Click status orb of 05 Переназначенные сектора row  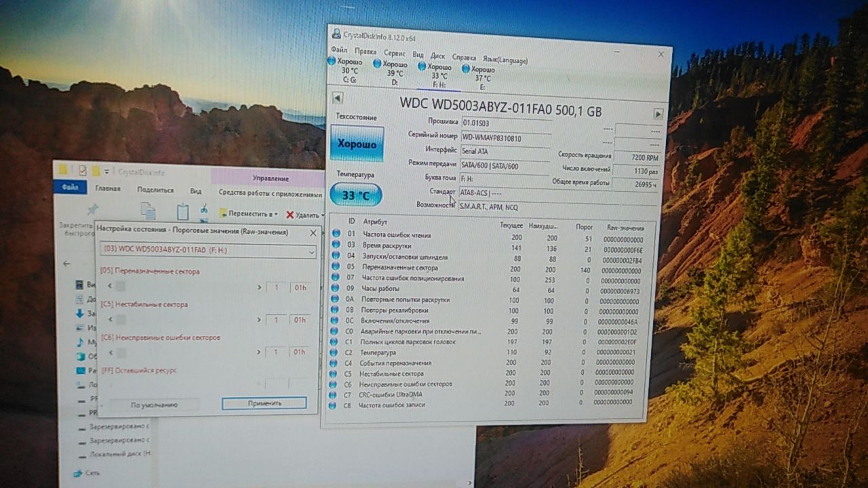(x=336, y=266)
